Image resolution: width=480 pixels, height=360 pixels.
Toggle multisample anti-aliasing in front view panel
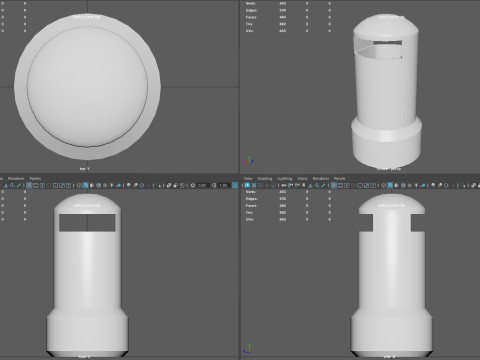pyautogui.click(x=142, y=185)
